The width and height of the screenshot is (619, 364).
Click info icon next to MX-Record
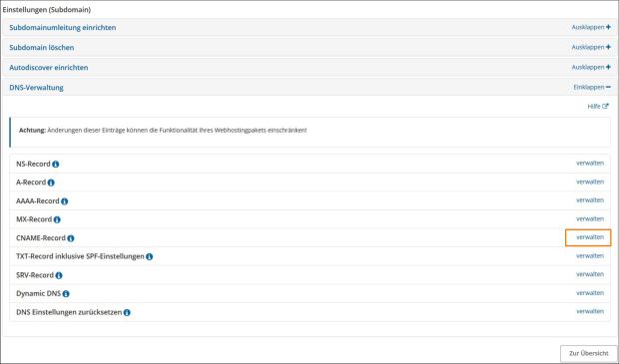coord(57,219)
